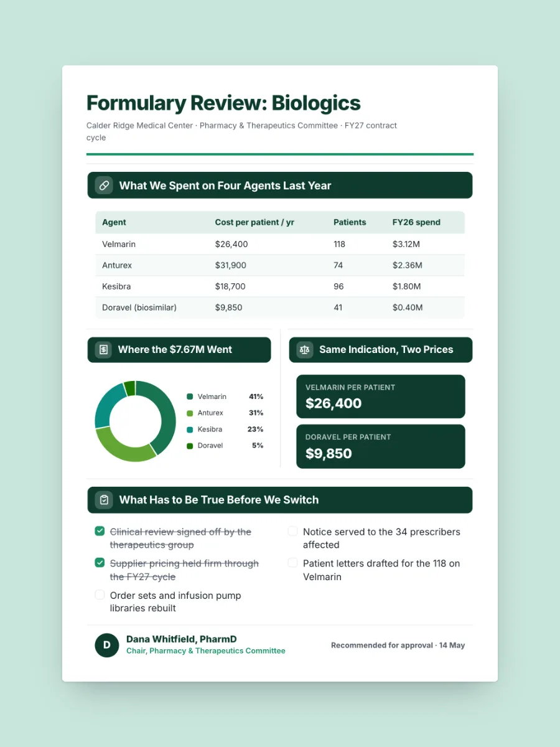Screen dimensions: 560x747
Task: Click the $18,700 cost cell
Action: coord(230,286)
